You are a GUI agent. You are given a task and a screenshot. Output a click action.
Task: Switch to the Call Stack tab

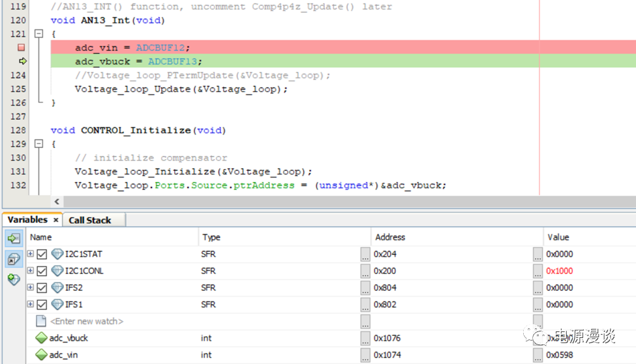90,220
